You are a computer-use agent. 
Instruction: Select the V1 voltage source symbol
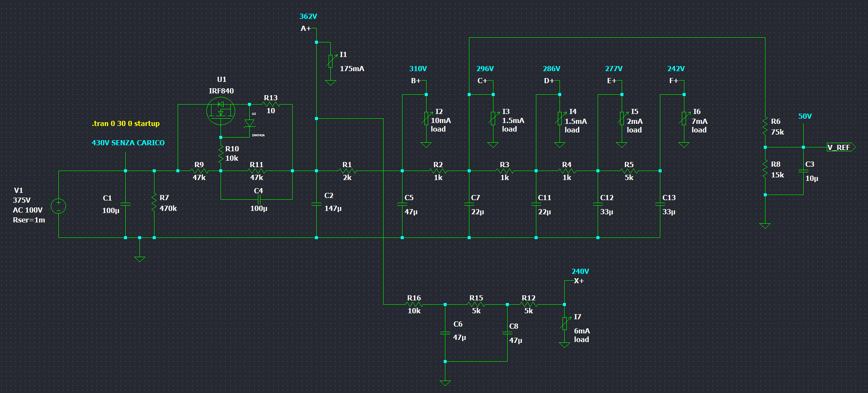[x=58, y=206]
